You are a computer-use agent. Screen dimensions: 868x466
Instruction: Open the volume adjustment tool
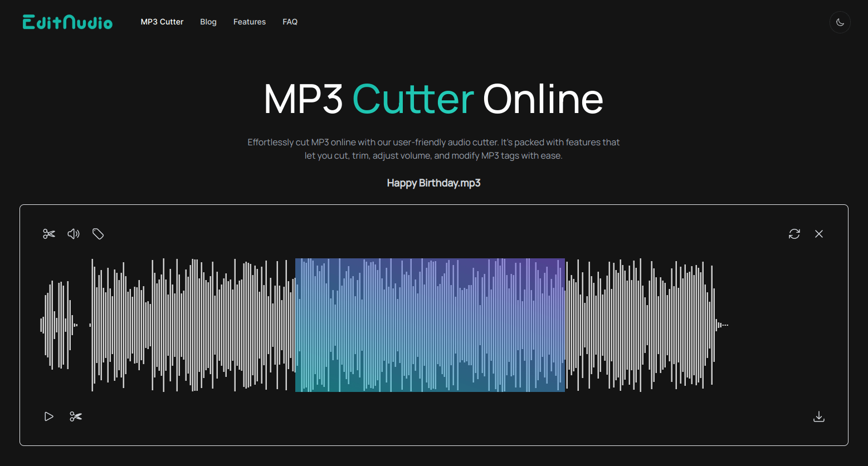[x=73, y=234]
